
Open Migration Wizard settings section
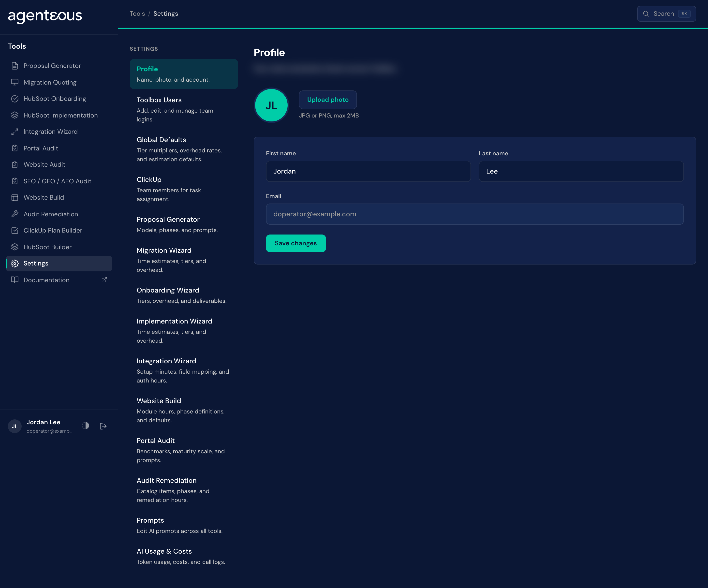click(x=184, y=260)
